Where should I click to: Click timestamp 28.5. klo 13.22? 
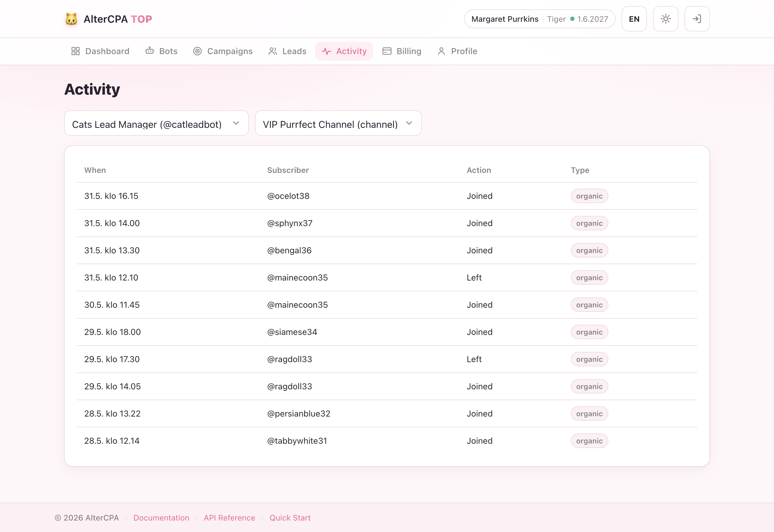click(112, 414)
